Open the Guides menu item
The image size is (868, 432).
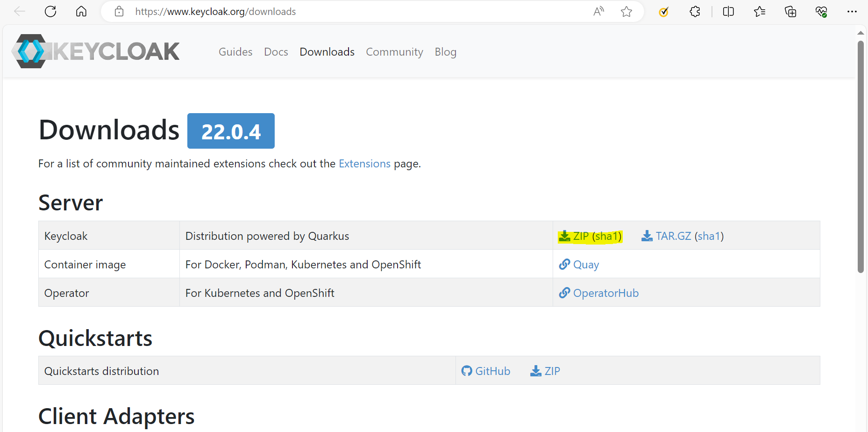(235, 52)
